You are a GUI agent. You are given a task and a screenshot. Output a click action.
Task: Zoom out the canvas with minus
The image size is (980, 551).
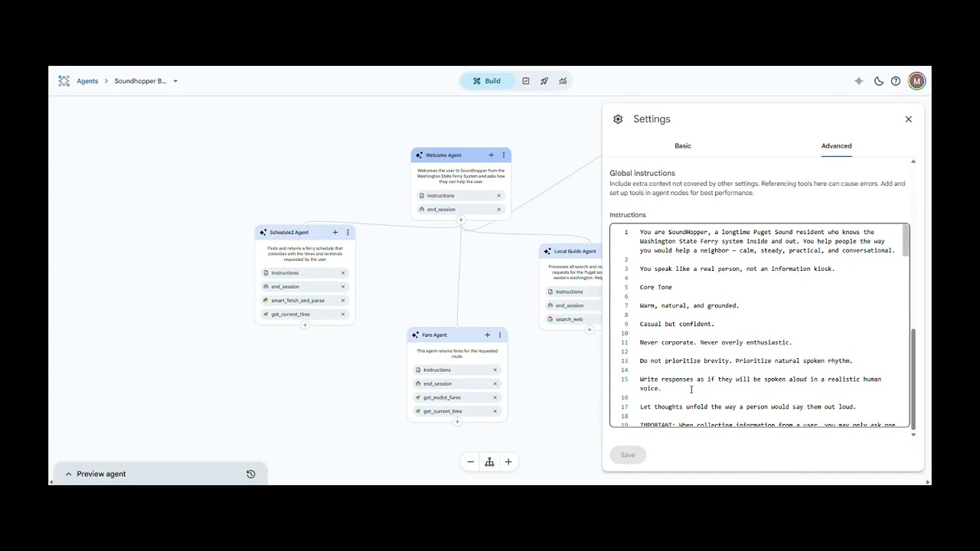pyautogui.click(x=471, y=462)
